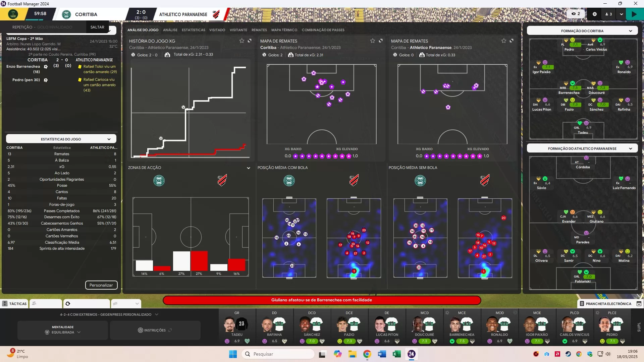The height and width of the screenshot is (362, 644).
Task: Select Doucouré in the lineup bar
Action: click(x=424, y=327)
